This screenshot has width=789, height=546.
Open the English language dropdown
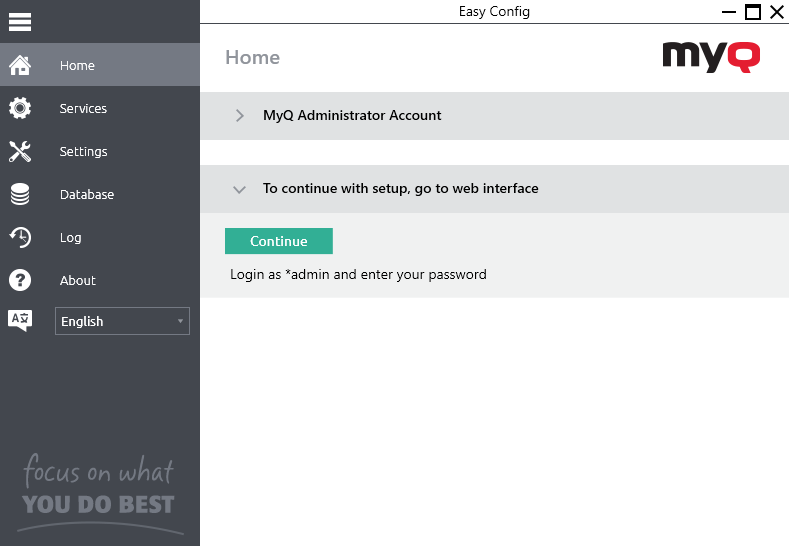click(x=122, y=321)
